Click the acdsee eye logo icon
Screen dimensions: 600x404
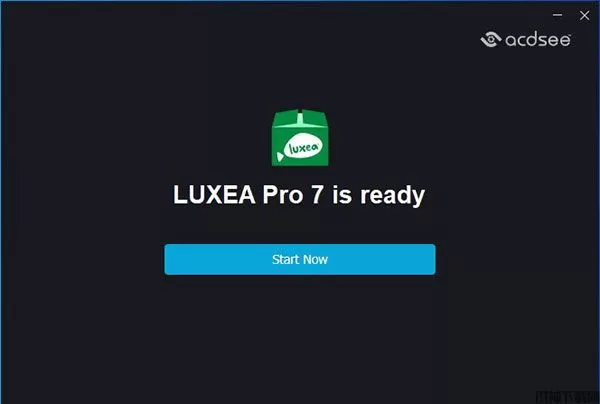pos(491,39)
